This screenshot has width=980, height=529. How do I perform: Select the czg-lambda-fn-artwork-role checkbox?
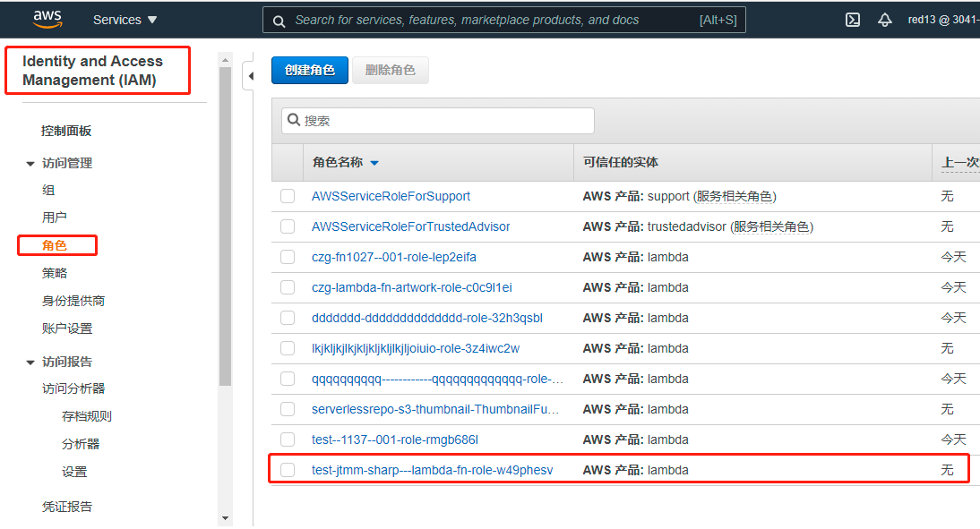tap(288, 287)
